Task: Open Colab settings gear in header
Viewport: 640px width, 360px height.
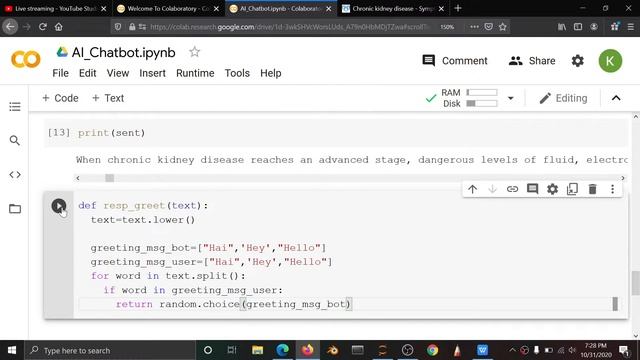Action: [578, 61]
